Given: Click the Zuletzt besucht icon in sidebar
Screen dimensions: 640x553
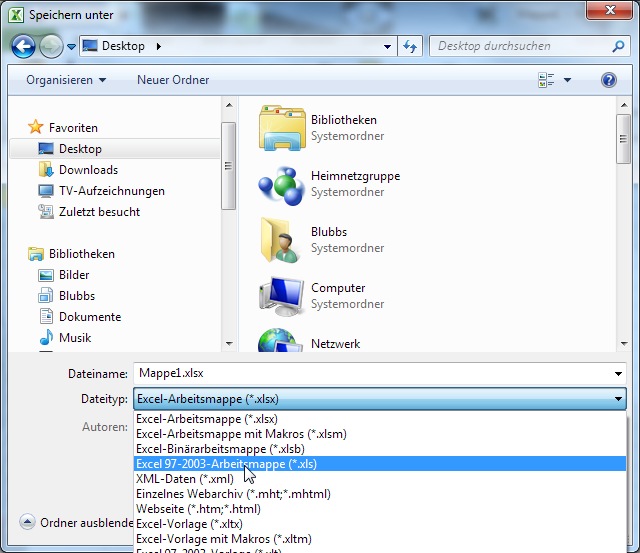Looking at the screenshot, I should (46, 211).
